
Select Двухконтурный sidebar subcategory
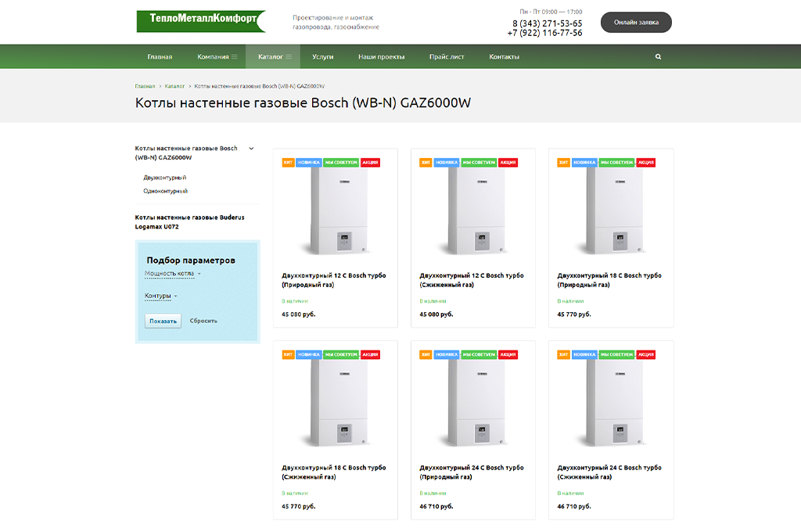(x=164, y=178)
